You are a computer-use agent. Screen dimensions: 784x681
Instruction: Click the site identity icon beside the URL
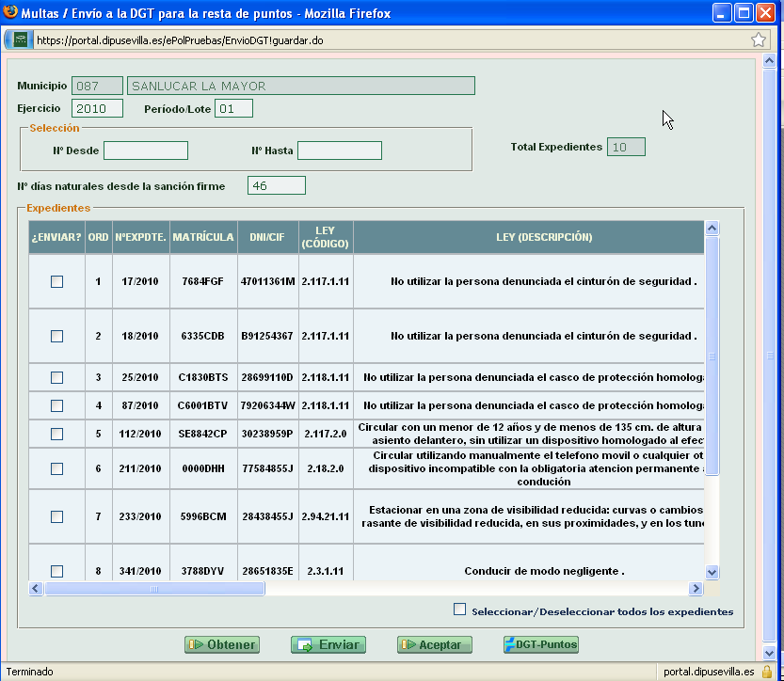19,40
